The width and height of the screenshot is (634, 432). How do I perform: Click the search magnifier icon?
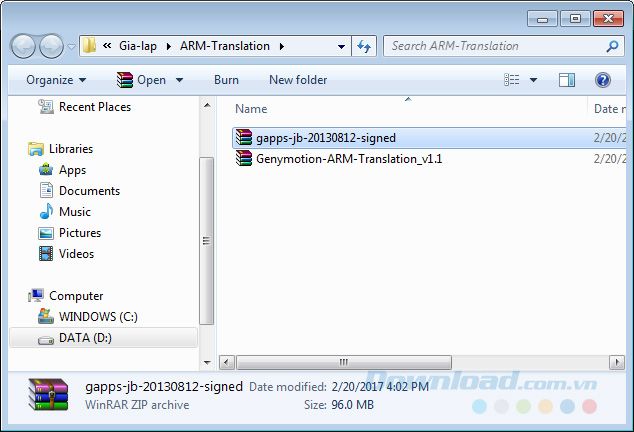point(612,46)
